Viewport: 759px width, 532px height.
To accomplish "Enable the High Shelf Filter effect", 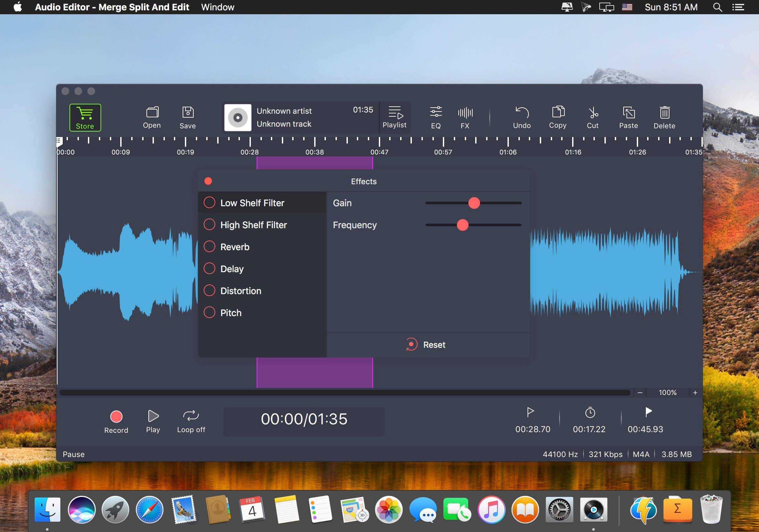I will (209, 225).
